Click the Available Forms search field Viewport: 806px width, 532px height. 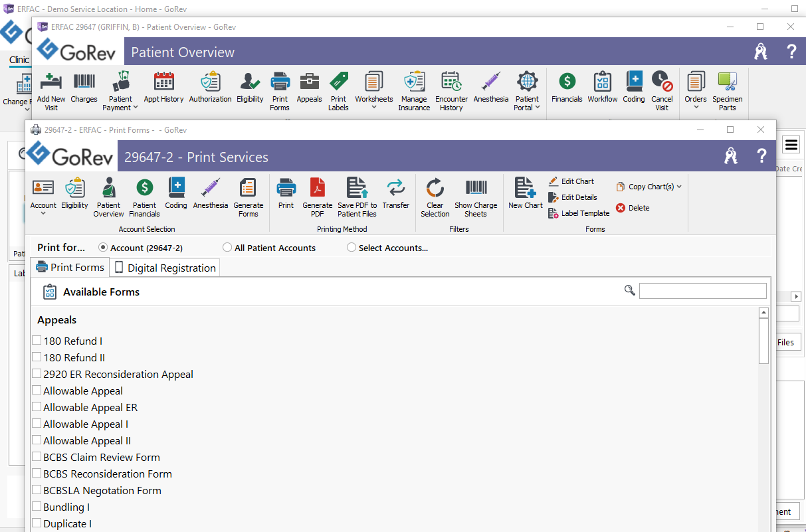(x=702, y=290)
